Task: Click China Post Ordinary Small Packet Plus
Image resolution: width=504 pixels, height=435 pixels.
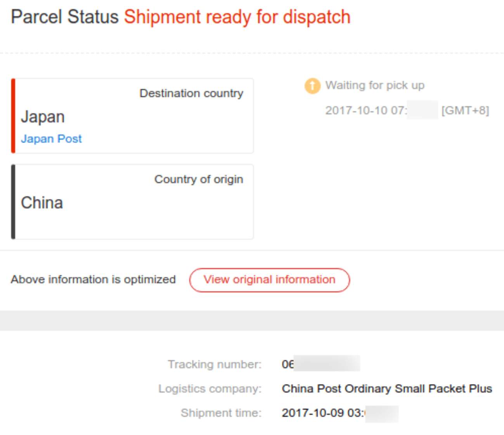Action: (x=387, y=389)
